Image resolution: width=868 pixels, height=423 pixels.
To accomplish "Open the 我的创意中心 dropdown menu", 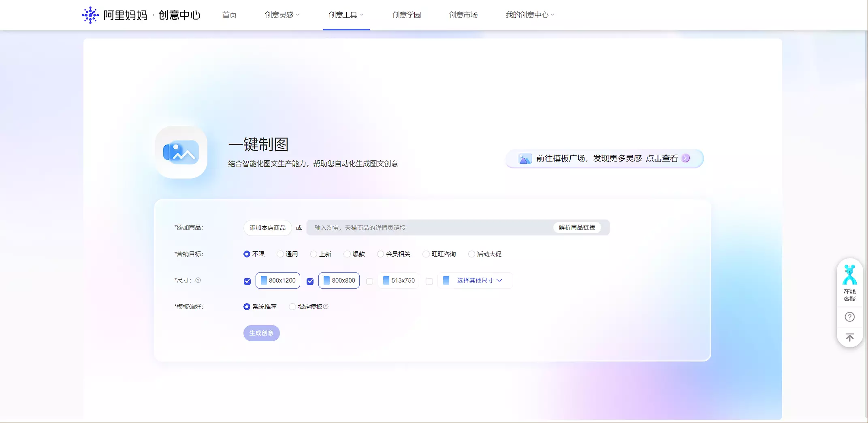I will [530, 15].
